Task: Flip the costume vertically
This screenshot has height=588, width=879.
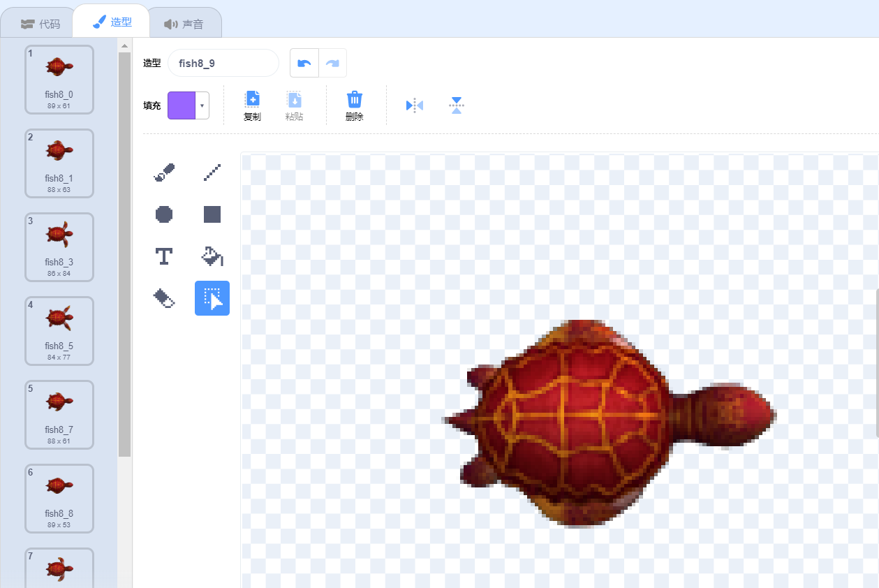Action: 456,105
